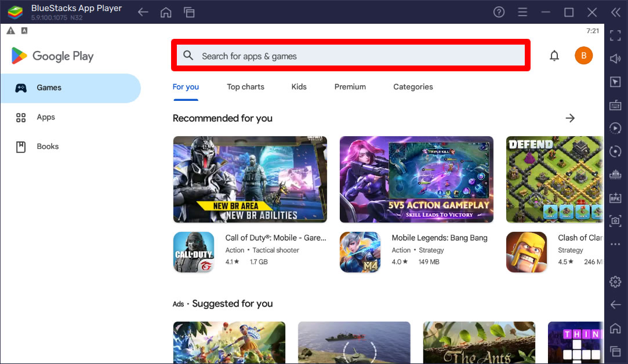
Task: Switch to the Premium tab
Action: click(x=350, y=87)
